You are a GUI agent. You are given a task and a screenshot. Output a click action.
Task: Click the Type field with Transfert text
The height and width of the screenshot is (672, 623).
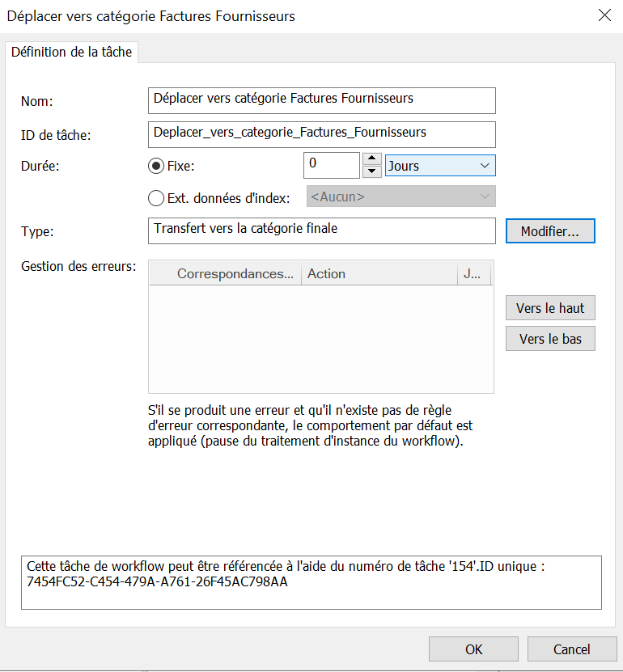click(x=321, y=230)
